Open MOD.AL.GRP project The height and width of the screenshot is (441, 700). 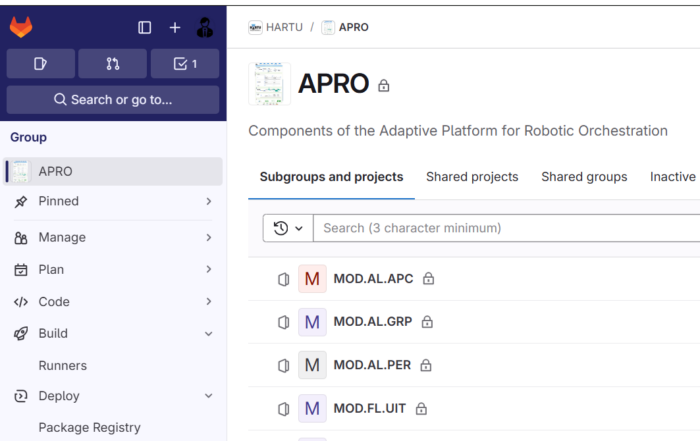pyautogui.click(x=373, y=321)
